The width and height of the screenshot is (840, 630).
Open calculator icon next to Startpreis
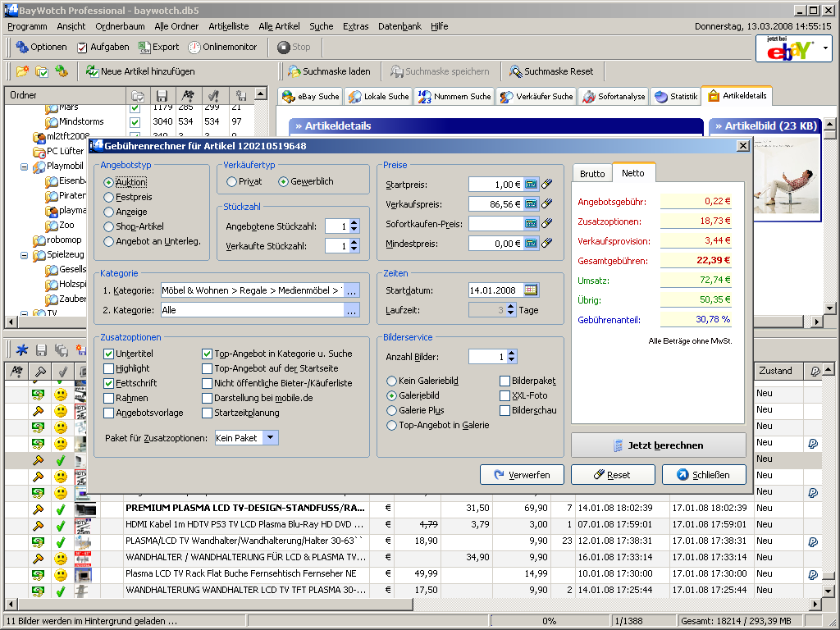(531, 185)
